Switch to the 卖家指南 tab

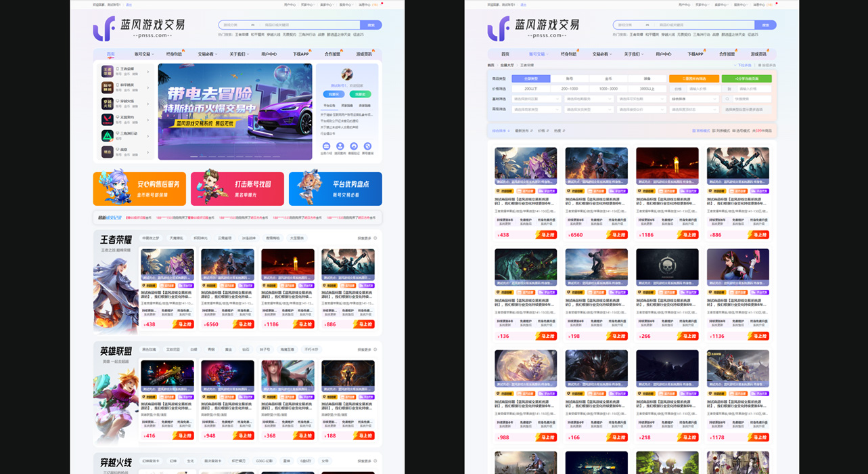pos(365,106)
